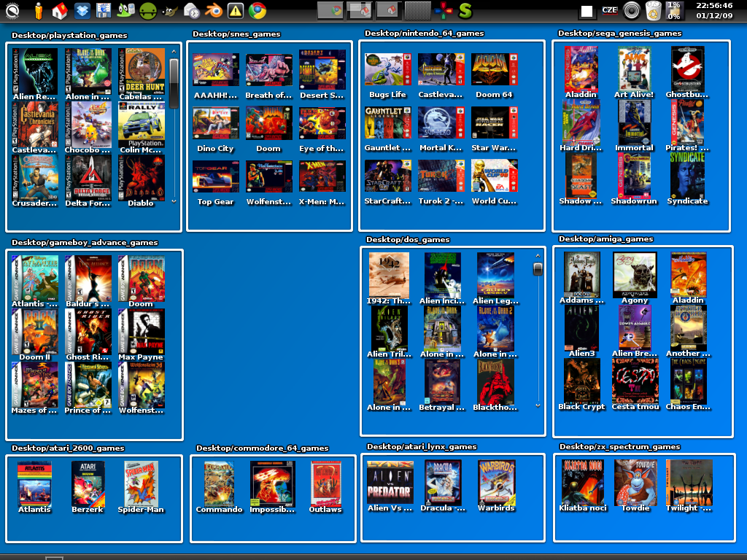Click the orange figure launcher in the panel

pyautogui.click(x=39, y=10)
